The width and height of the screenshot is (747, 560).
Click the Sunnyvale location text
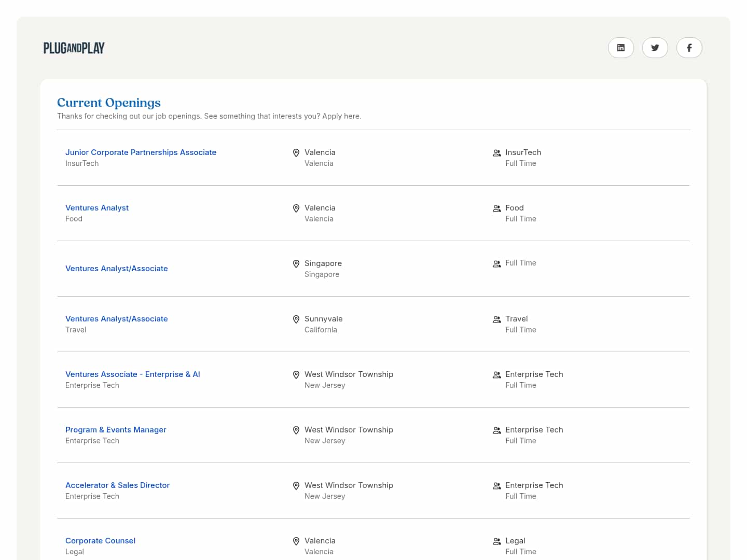tap(323, 319)
